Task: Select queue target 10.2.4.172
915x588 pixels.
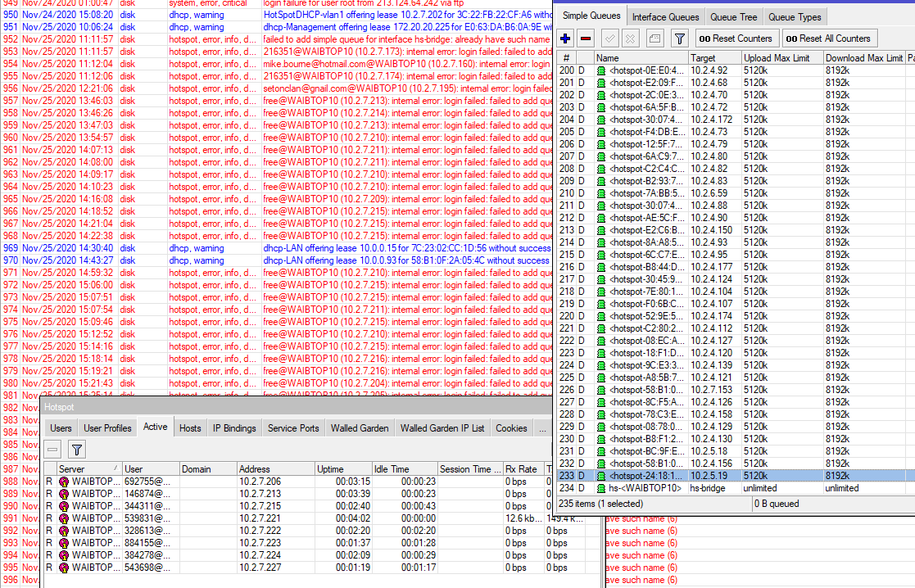Action: tap(711, 120)
